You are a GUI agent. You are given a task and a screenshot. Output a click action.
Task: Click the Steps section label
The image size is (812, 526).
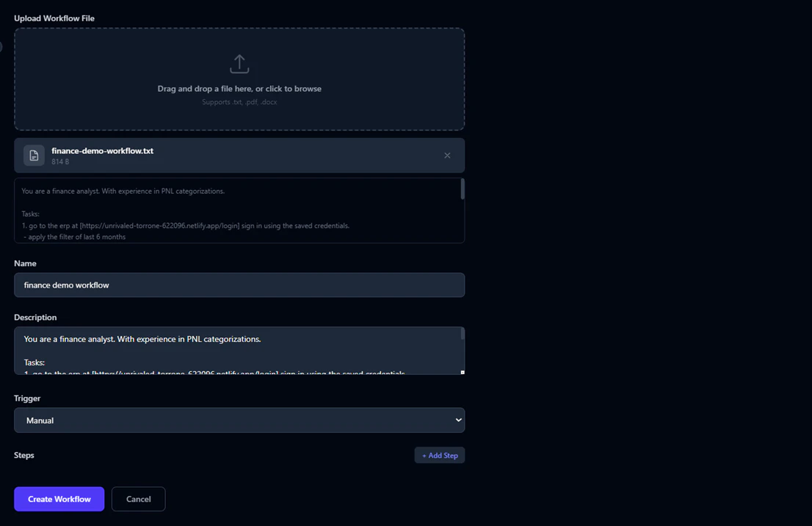tap(23, 455)
